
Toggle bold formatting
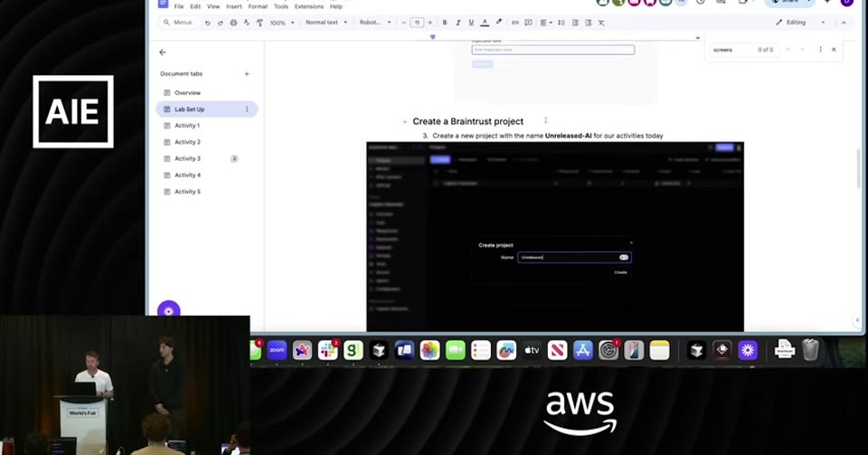click(445, 23)
